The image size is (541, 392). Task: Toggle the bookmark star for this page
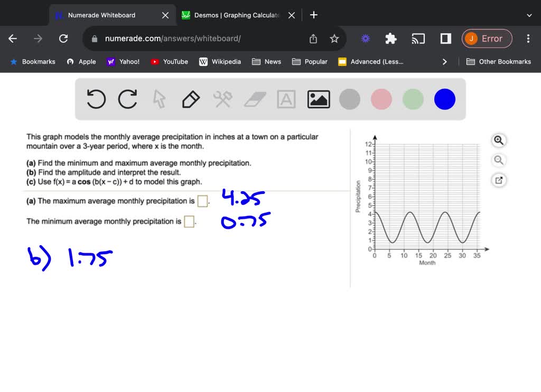[334, 38]
